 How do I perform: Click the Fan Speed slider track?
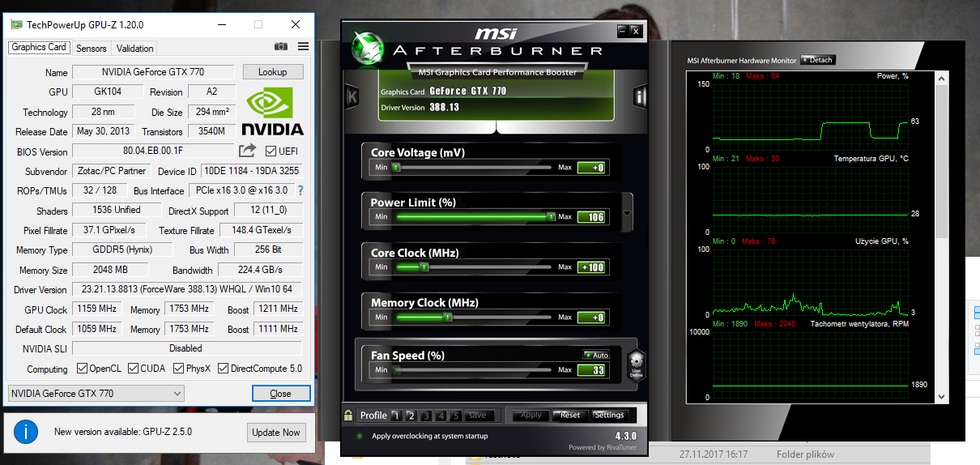click(474, 369)
